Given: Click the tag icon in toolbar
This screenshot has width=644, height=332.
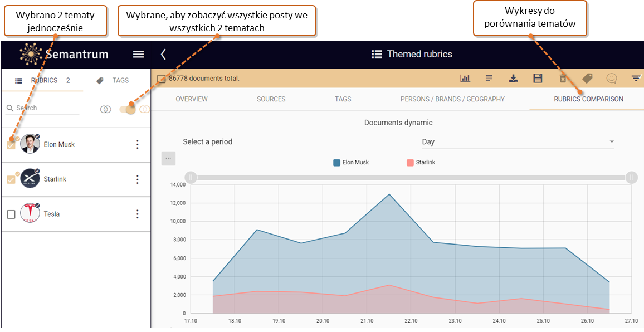Looking at the screenshot, I should click(587, 78).
